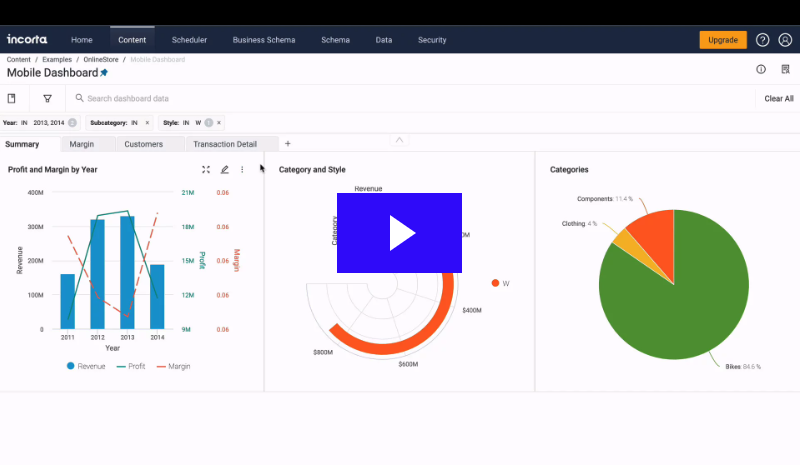This screenshot has height=465, width=800.
Task: Switch to the Transaction Detail tab
Action: point(225,144)
